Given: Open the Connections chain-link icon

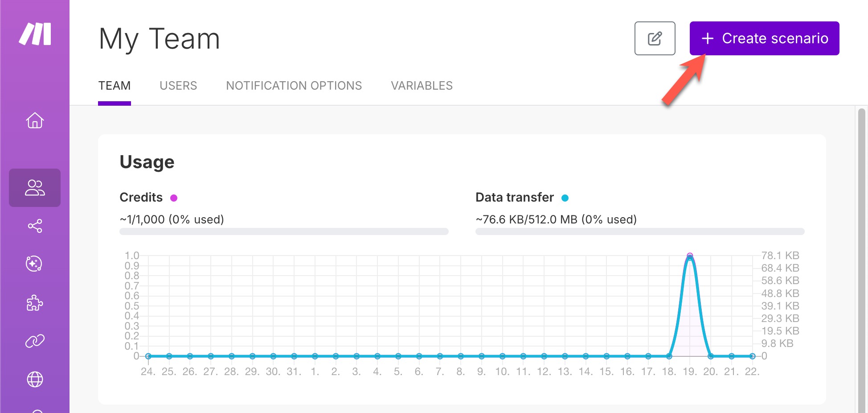Looking at the screenshot, I should pyautogui.click(x=35, y=341).
